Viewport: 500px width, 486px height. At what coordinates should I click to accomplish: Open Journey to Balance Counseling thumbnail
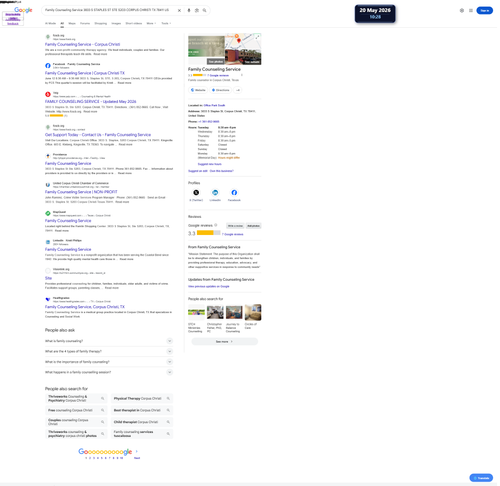click(234, 312)
